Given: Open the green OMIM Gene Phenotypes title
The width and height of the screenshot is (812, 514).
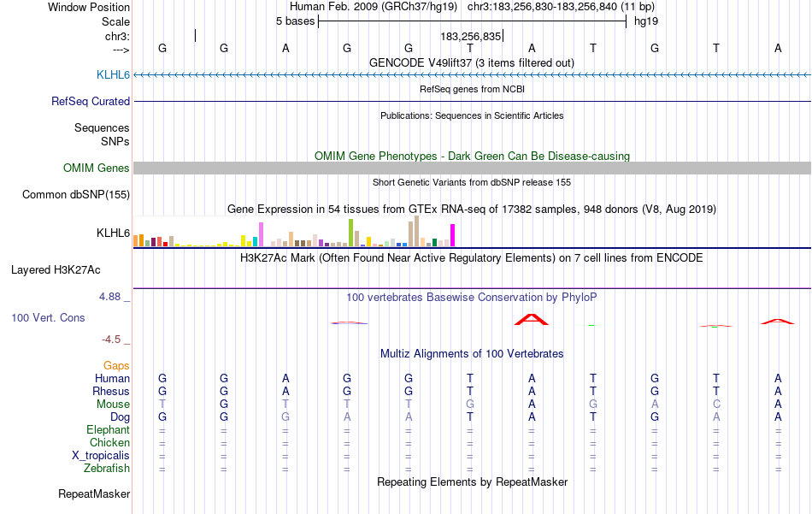Looking at the screenshot, I should (x=472, y=156).
